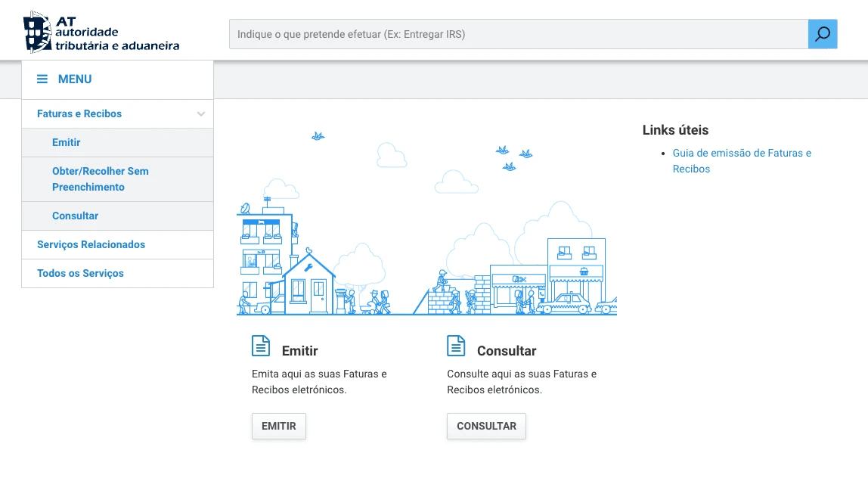
Task: Click the 'Links úteis' heading
Action: (x=675, y=130)
